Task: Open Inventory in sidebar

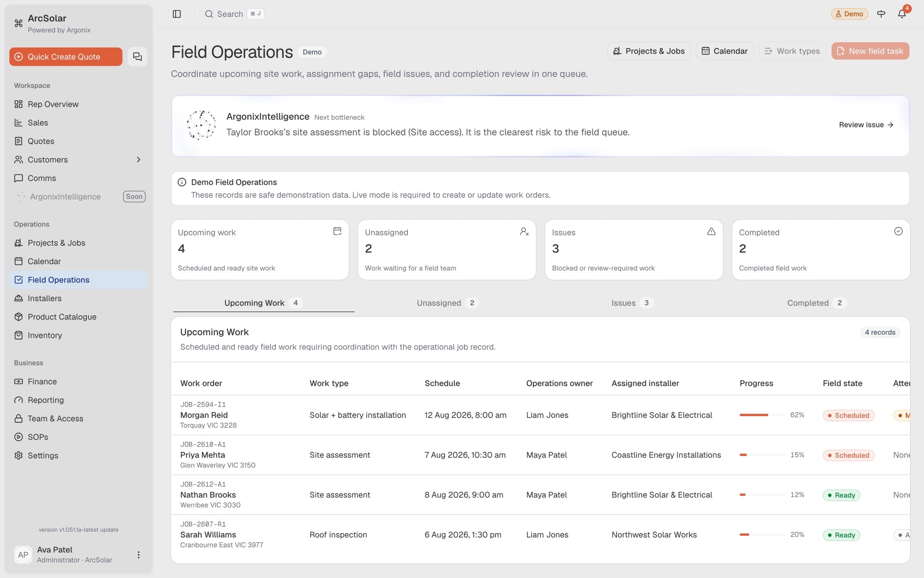Action: (79, 335)
